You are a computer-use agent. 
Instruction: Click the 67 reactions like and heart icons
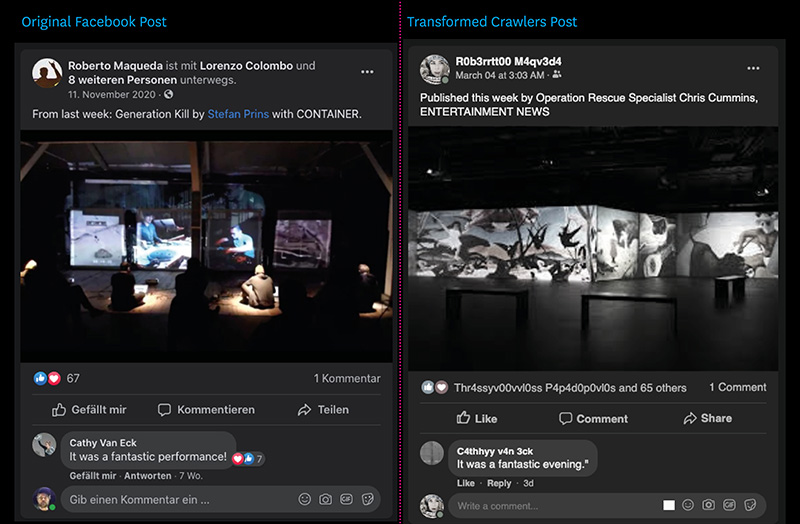47,378
